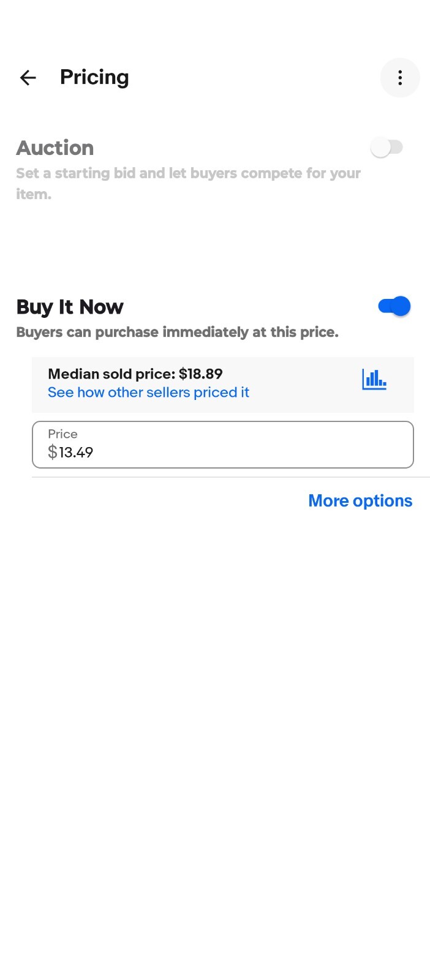
Task: Open the three-dot overflow menu
Action: coord(400,78)
